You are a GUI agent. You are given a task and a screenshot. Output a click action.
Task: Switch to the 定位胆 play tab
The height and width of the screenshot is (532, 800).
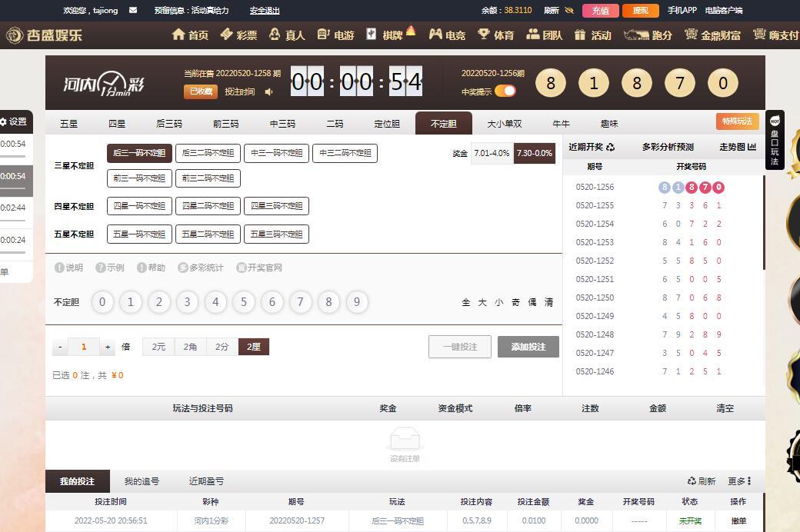point(387,124)
